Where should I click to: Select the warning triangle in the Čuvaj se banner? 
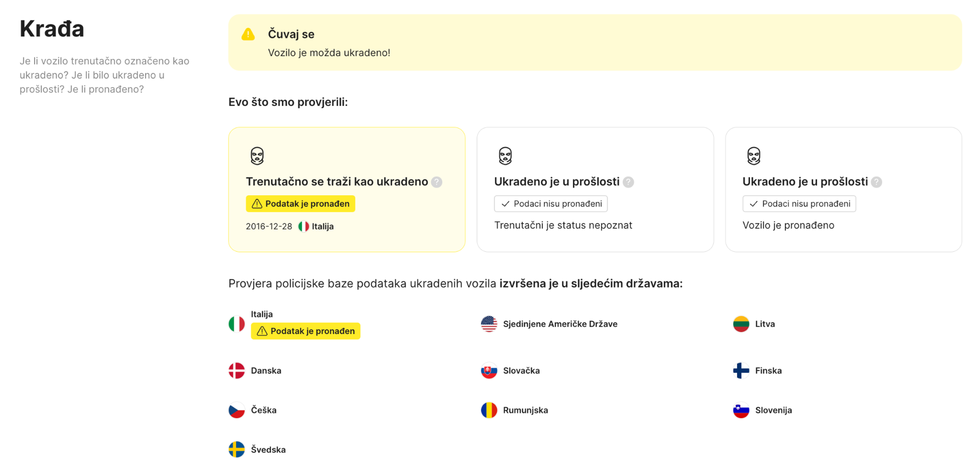(x=248, y=34)
